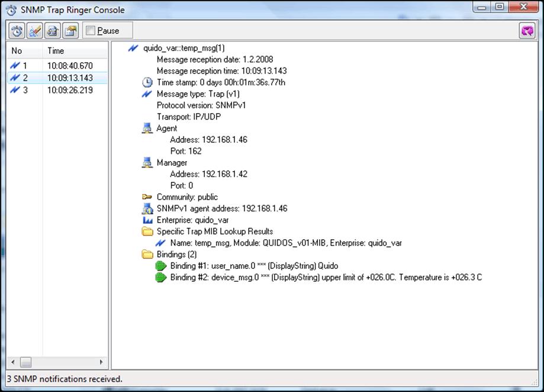The height and width of the screenshot is (392, 544).
Task: Click green tag icon of Binding #1
Action: pos(160,266)
